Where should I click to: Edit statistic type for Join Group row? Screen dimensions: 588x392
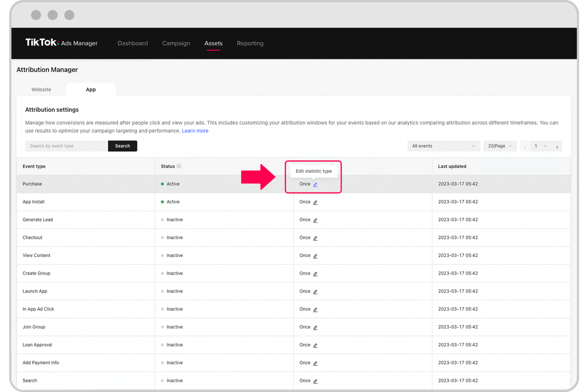(x=315, y=328)
